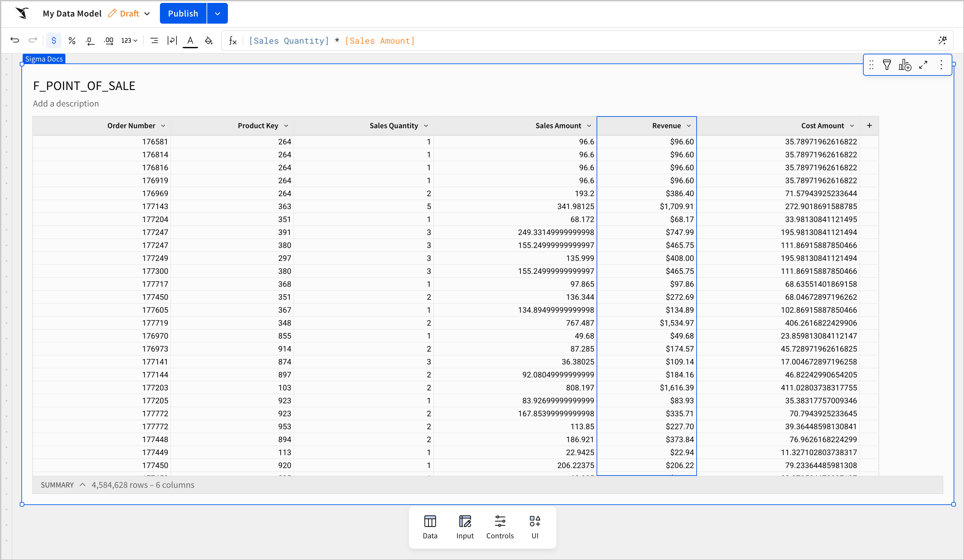Click the Sigma bird logo
Image resolution: width=964 pixels, height=560 pixels.
click(x=22, y=13)
